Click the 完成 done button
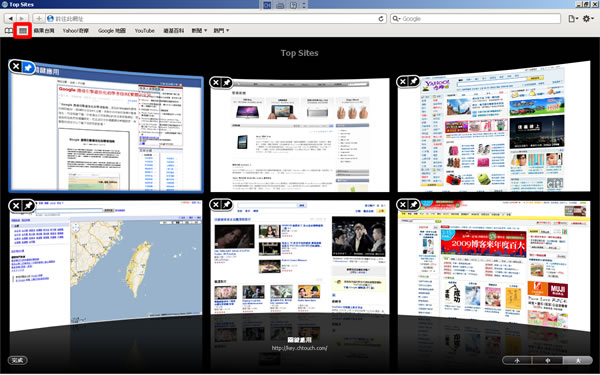 tap(18, 360)
